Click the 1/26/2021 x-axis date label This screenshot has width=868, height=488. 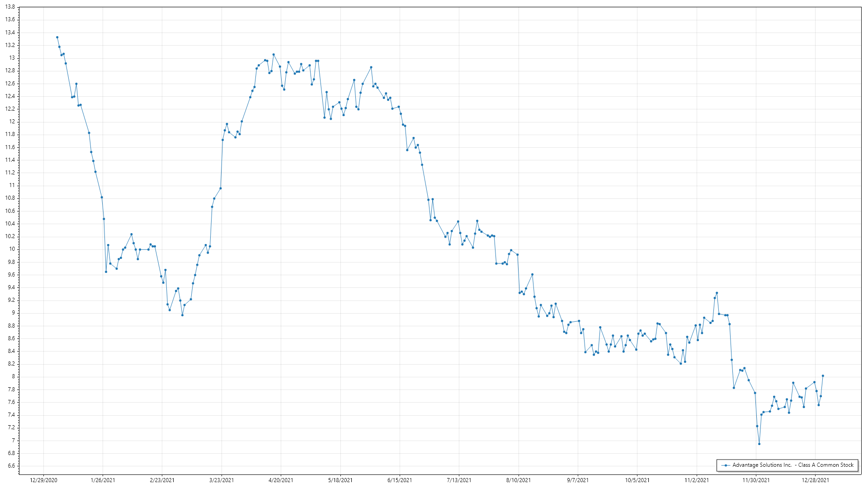pos(103,480)
